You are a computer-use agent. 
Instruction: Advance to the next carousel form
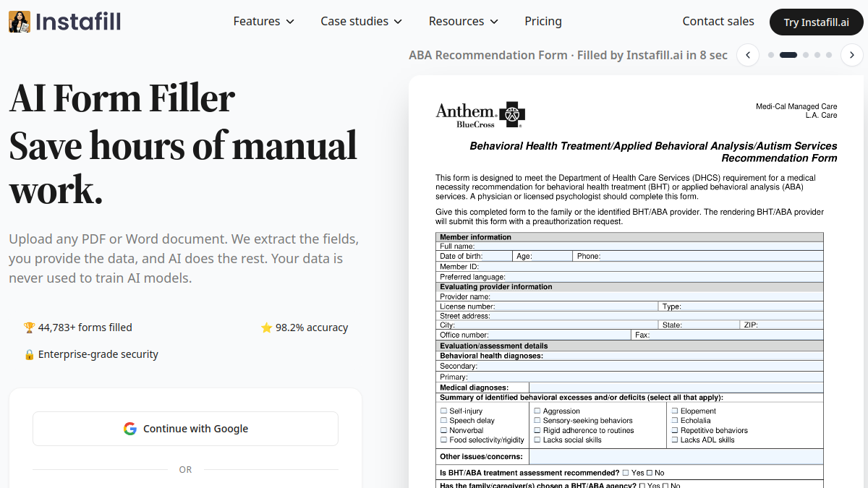click(852, 55)
